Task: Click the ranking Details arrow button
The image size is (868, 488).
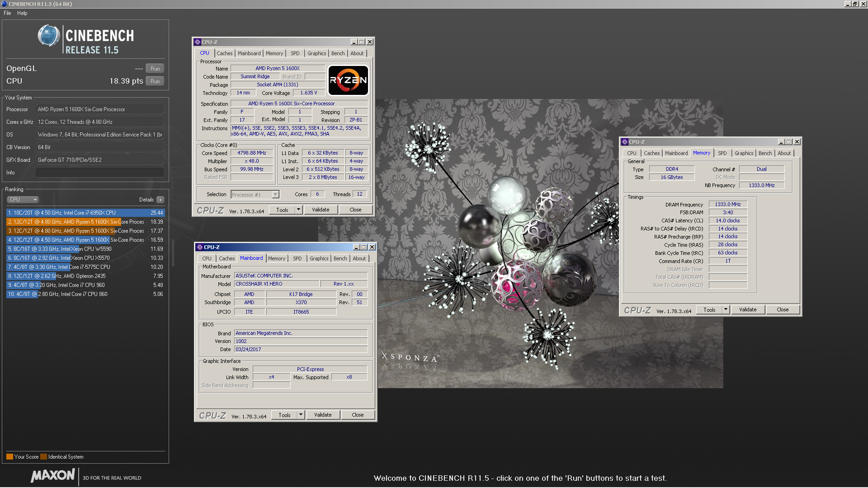Action: [x=160, y=200]
